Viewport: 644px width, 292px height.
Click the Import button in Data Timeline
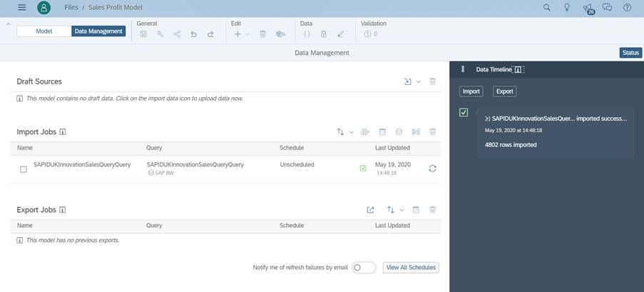tap(471, 91)
